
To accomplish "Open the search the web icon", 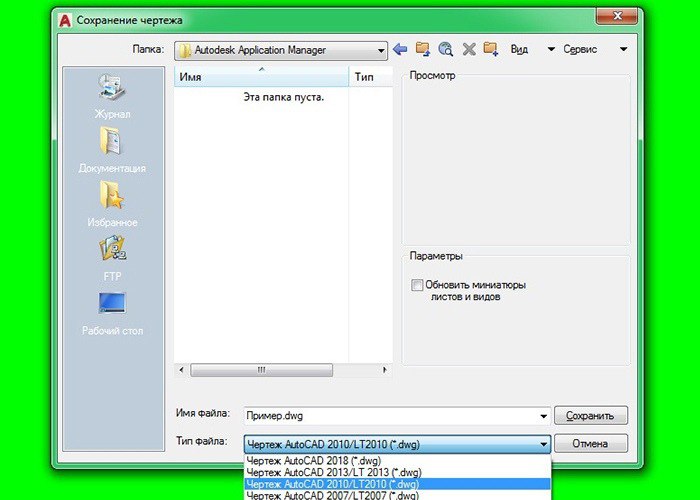I will [446, 49].
